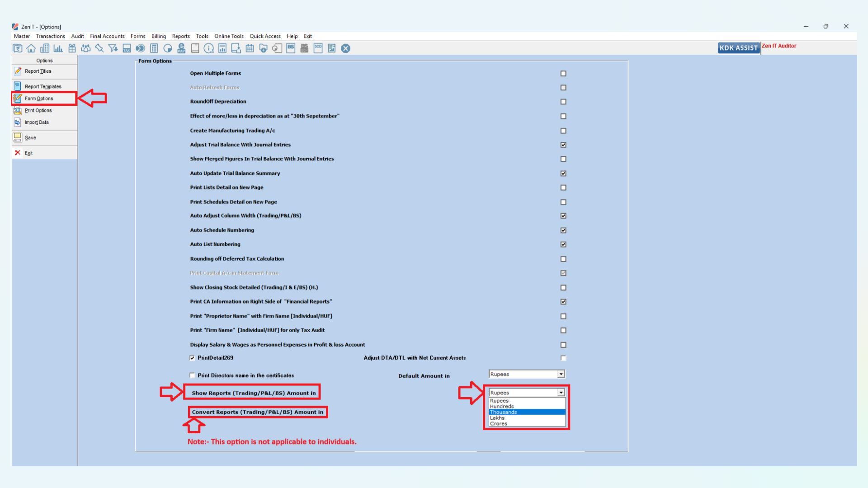
Task: Click the pie chart toolbar icon
Action: click(168, 48)
